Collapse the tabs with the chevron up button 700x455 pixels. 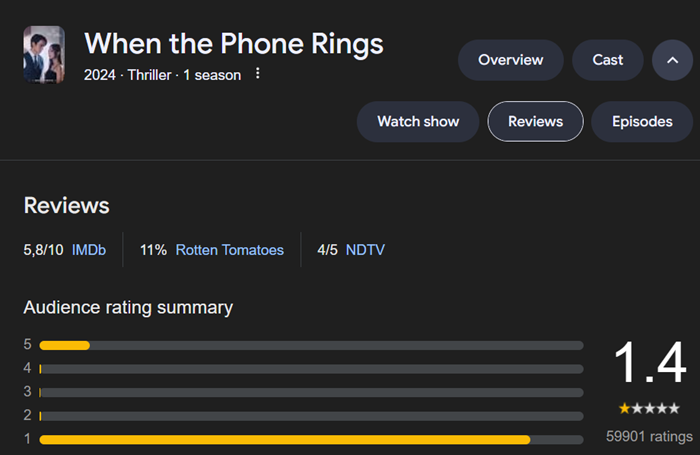pos(672,60)
